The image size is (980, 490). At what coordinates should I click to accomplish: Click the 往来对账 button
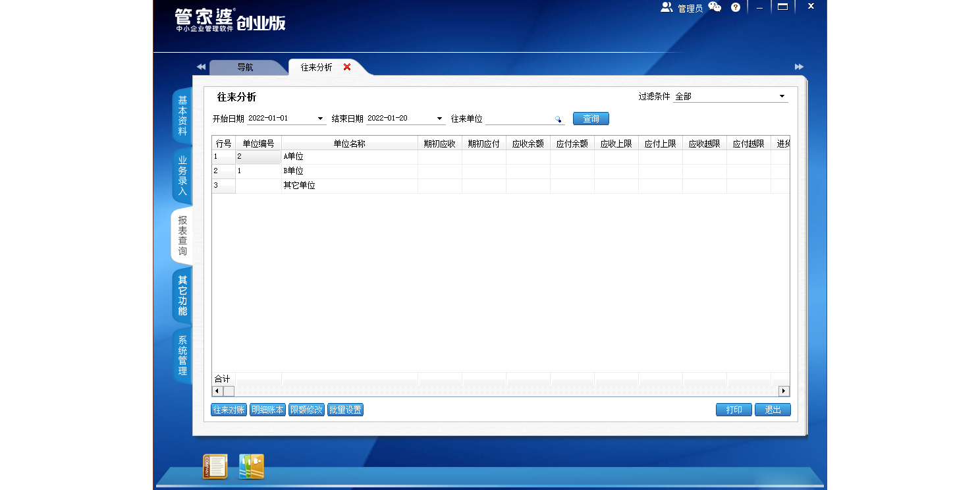(229, 410)
